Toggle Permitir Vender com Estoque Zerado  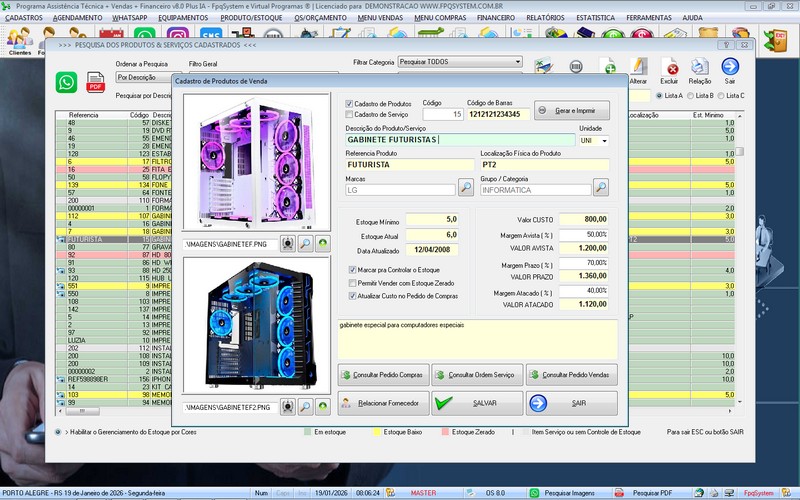351,283
